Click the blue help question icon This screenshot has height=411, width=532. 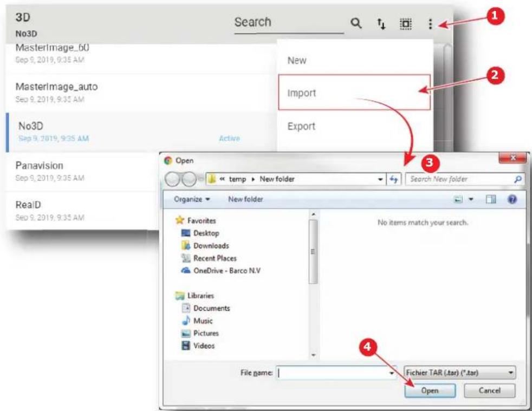[x=512, y=199]
